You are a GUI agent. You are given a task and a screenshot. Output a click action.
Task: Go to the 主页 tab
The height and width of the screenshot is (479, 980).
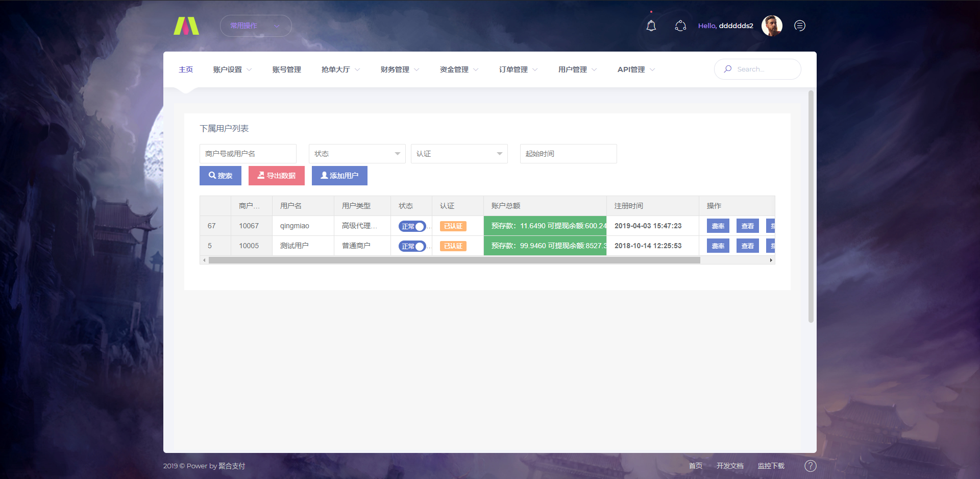[x=186, y=69]
